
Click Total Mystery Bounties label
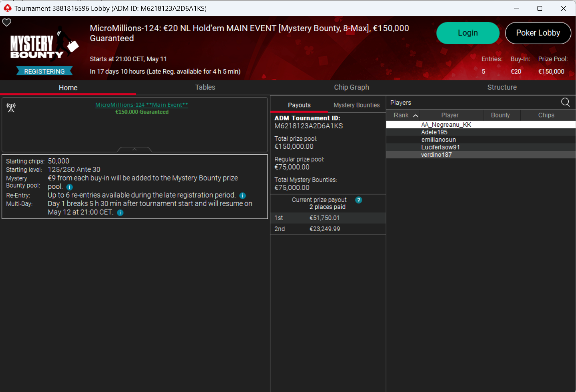[x=306, y=180]
